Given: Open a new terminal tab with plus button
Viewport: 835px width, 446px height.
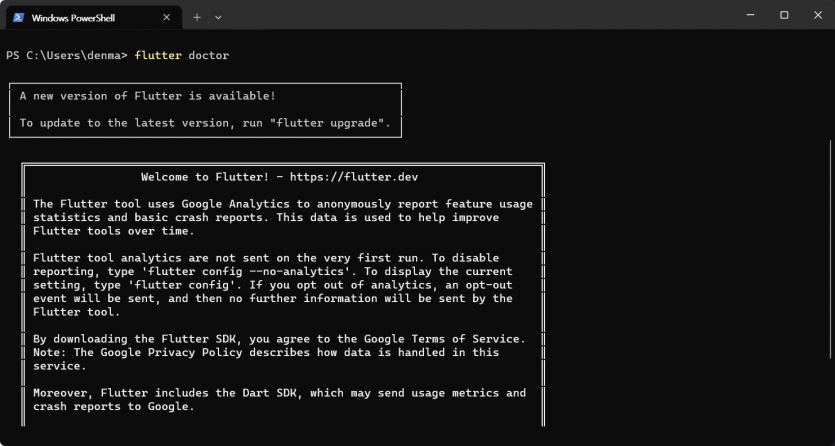Looking at the screenshot, I should coord(197,17).
